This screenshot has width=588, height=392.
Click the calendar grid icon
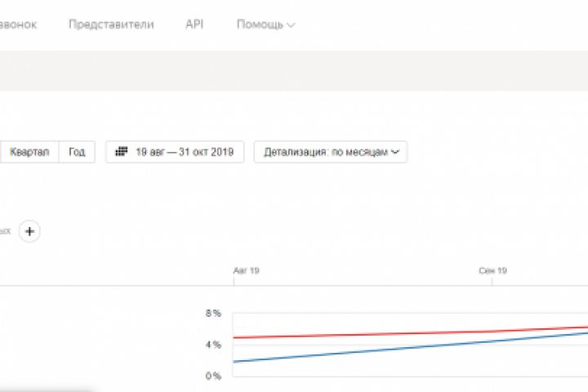click(122, 152)
